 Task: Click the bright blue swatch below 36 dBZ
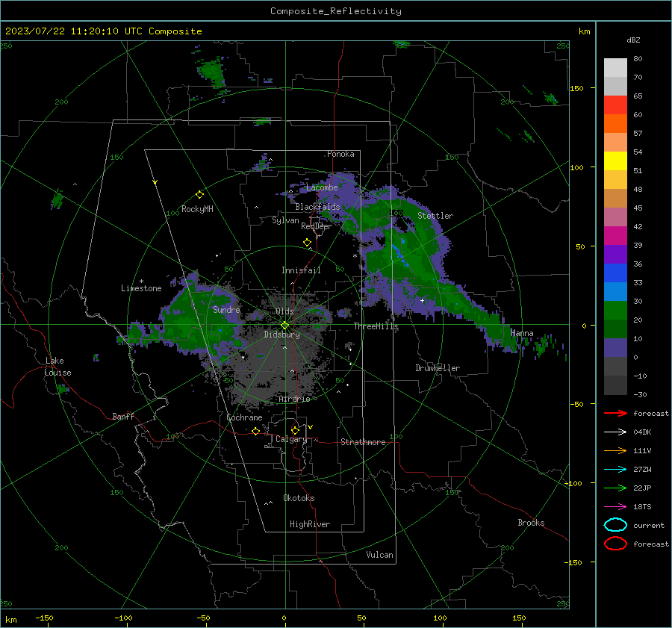(615, 273)
